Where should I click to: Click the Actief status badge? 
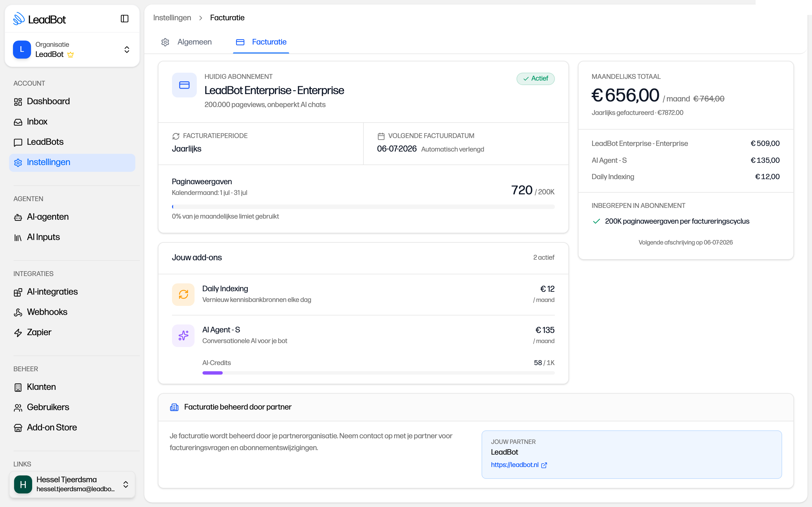[x=535, y=79]
